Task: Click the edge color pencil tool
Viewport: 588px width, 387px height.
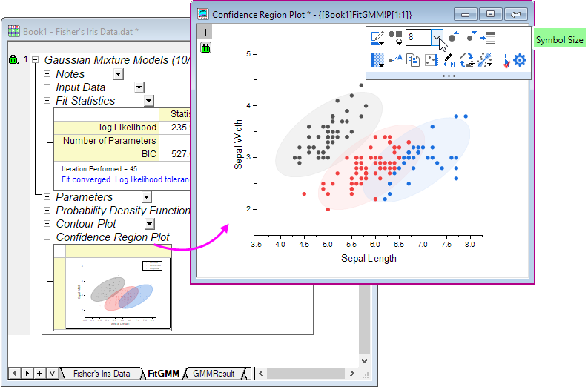Action: [377, 38]
